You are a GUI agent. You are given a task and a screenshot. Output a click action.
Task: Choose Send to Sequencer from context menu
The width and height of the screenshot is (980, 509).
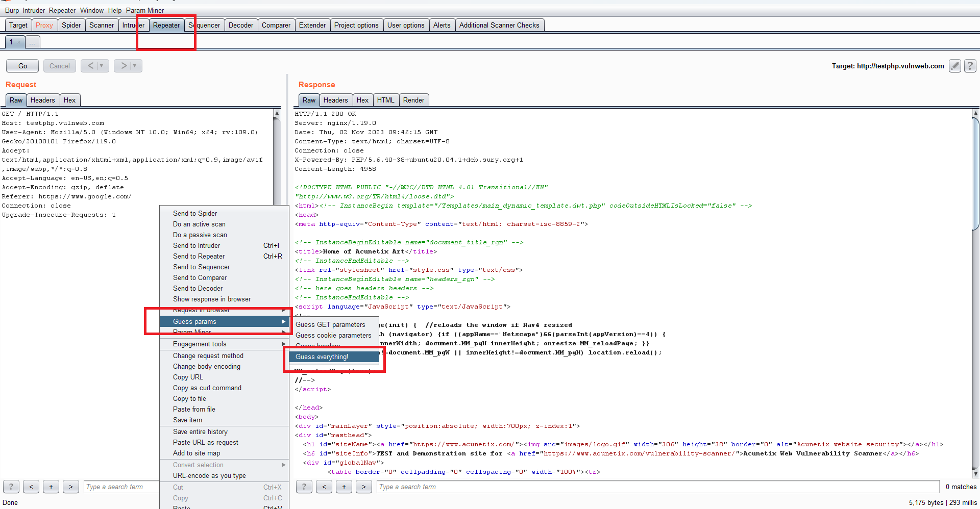pyautogui.click(x=225, y=267)
